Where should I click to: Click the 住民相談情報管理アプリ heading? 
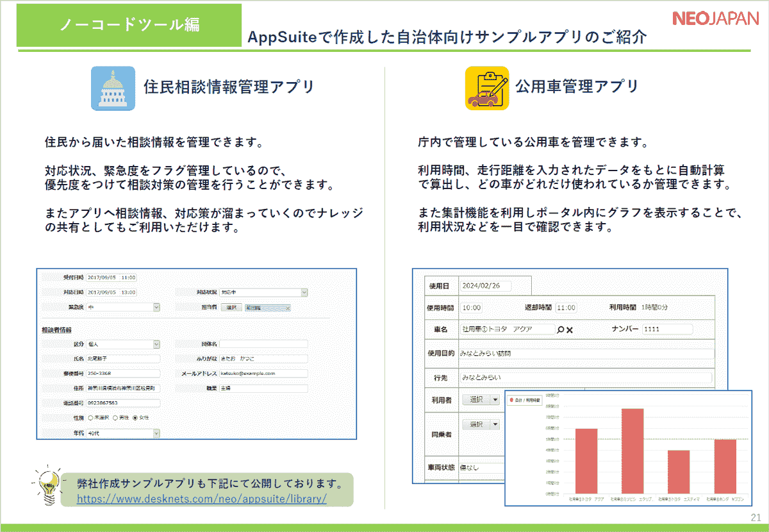click(229, 87)
